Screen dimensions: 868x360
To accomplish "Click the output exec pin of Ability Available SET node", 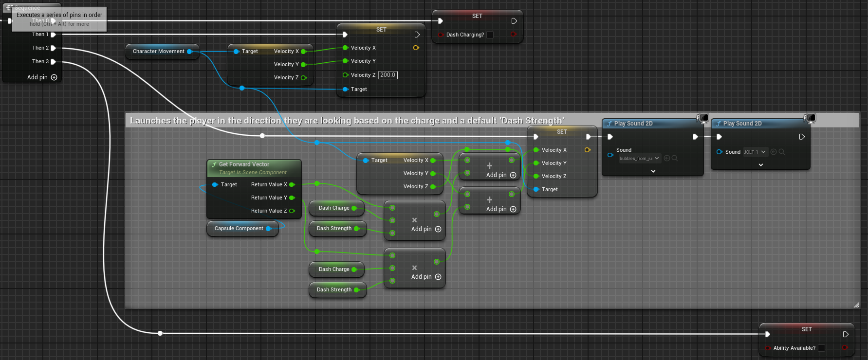I will coord(846,334).
